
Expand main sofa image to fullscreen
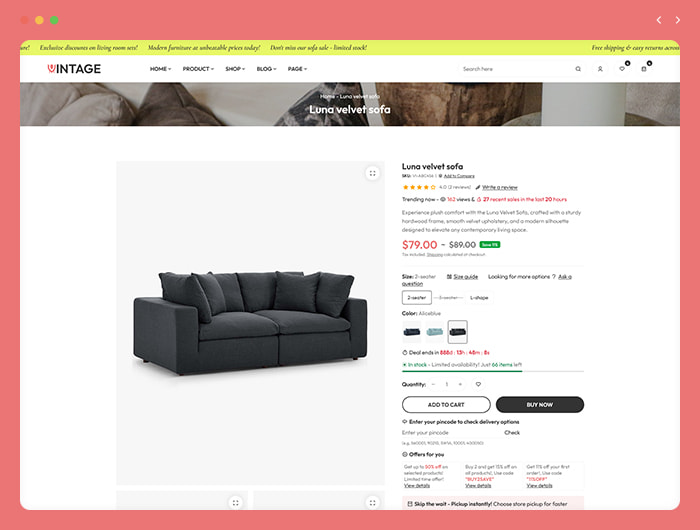372,173
